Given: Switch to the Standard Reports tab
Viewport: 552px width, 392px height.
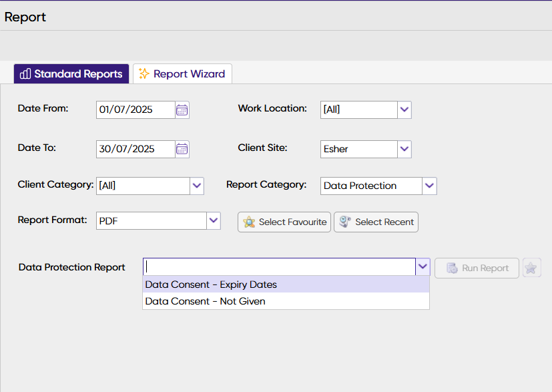Looking at the screenshot, I should pos(71,74).
